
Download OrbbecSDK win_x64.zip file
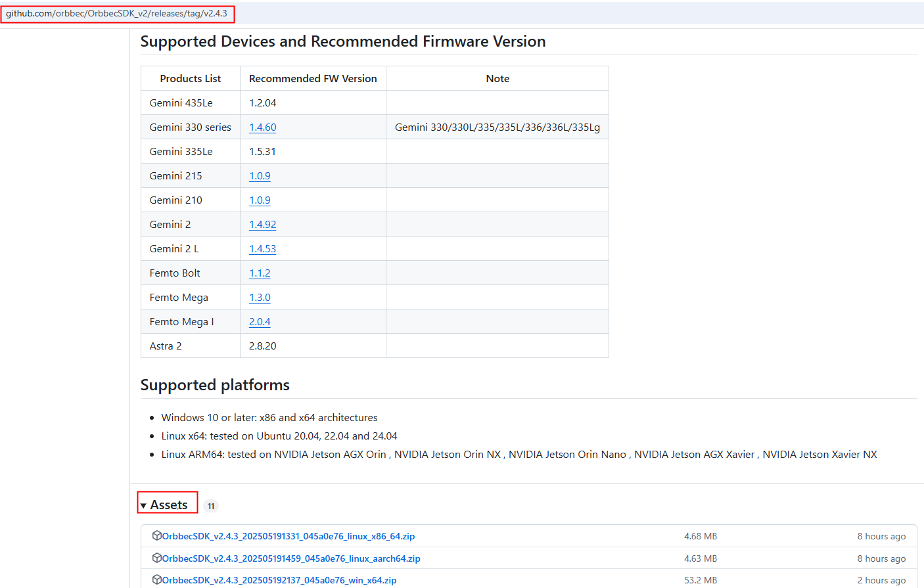pyautogui.click(x=279, y=580)
